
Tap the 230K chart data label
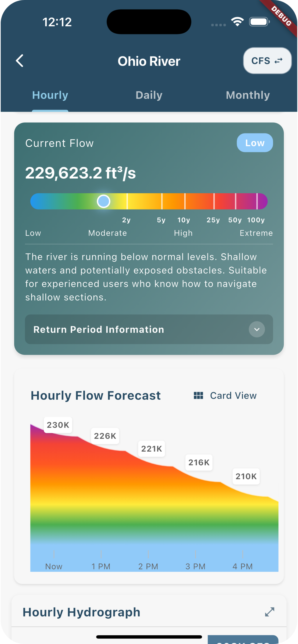pos(58,425)
